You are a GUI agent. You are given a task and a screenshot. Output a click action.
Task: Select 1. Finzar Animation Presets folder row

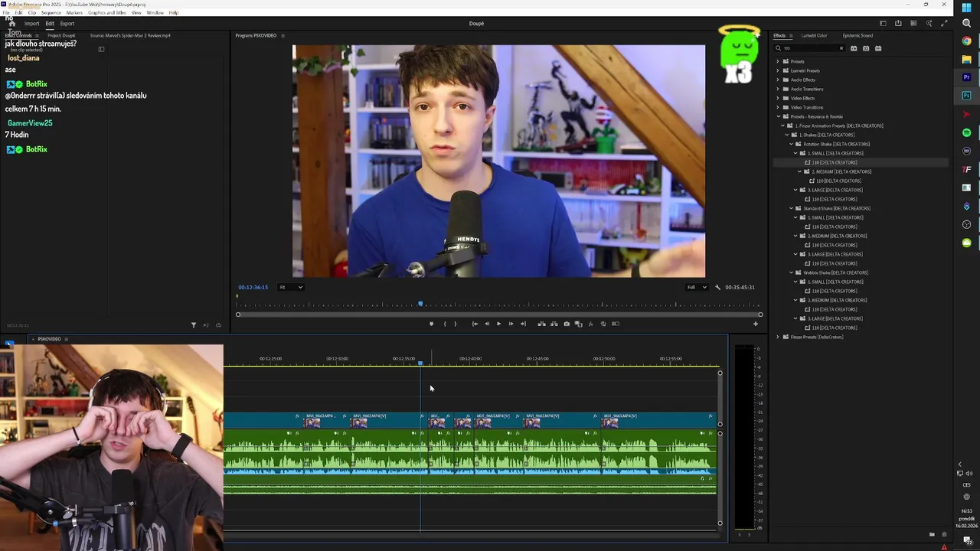click(861, 126)
